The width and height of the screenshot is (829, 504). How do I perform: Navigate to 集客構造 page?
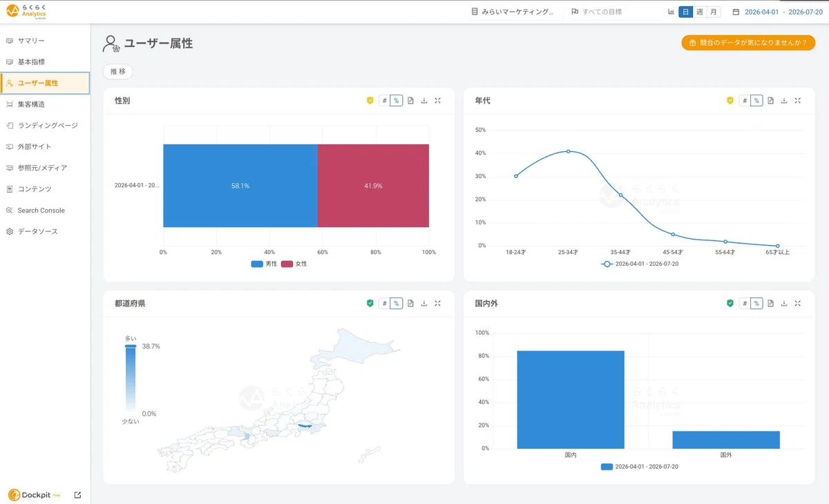(45, 104)
